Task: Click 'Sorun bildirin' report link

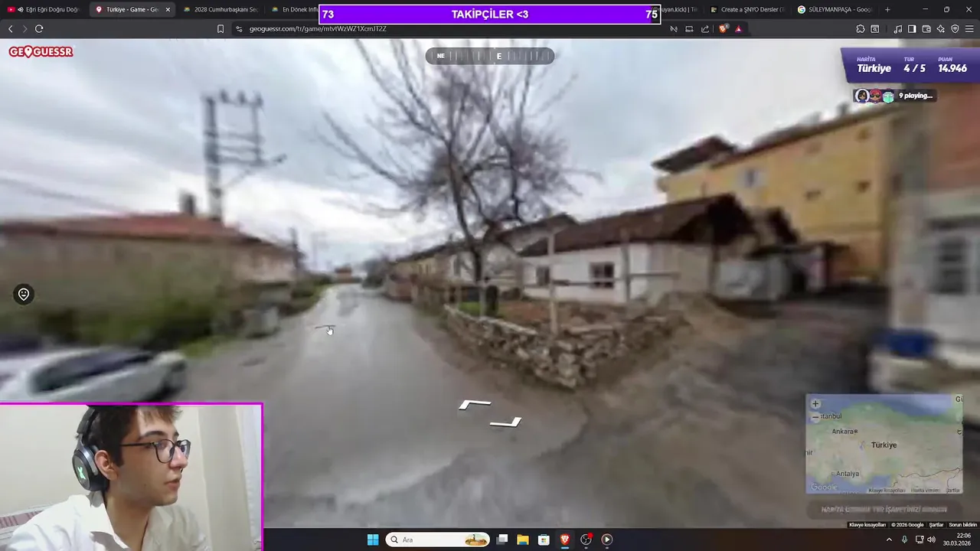Action: pos(963,525)
